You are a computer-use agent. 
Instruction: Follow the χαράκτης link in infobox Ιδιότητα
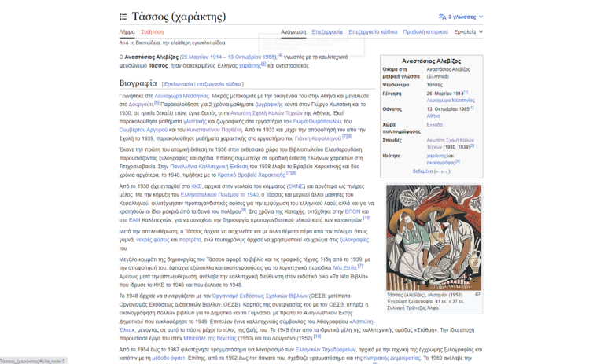436,156
